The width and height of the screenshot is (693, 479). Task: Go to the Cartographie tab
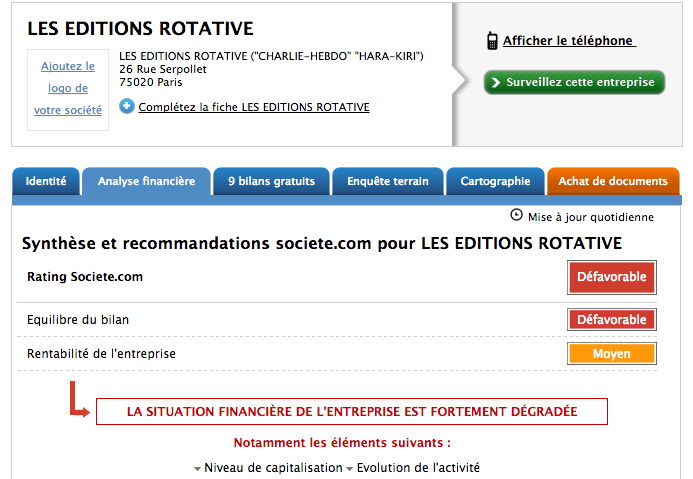tap(495, 181)
